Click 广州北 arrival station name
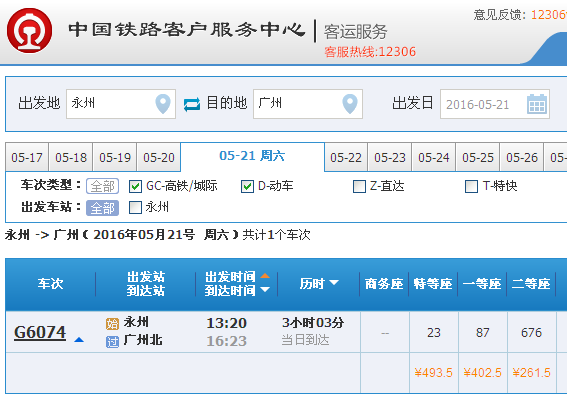 [143, 340]
